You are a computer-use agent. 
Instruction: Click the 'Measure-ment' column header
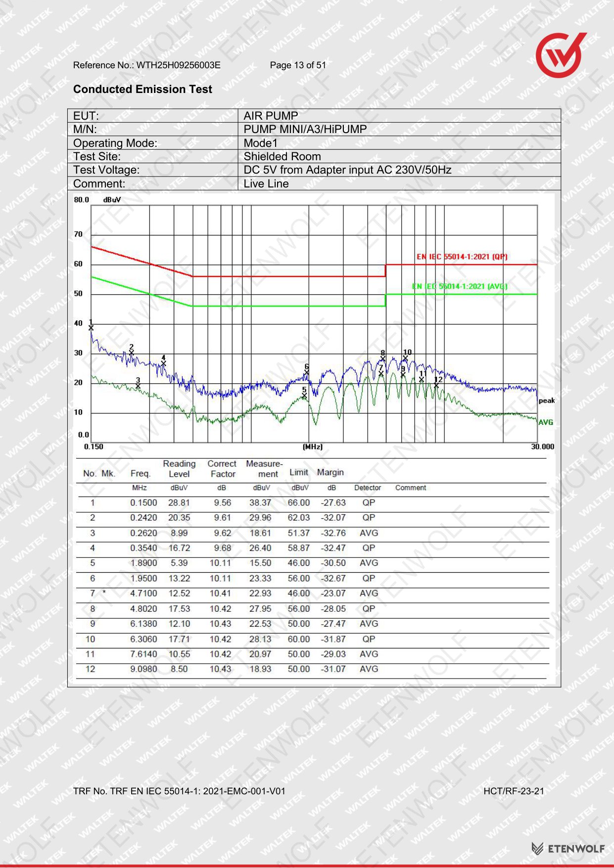pyautogui.click(x=264, y=469)
